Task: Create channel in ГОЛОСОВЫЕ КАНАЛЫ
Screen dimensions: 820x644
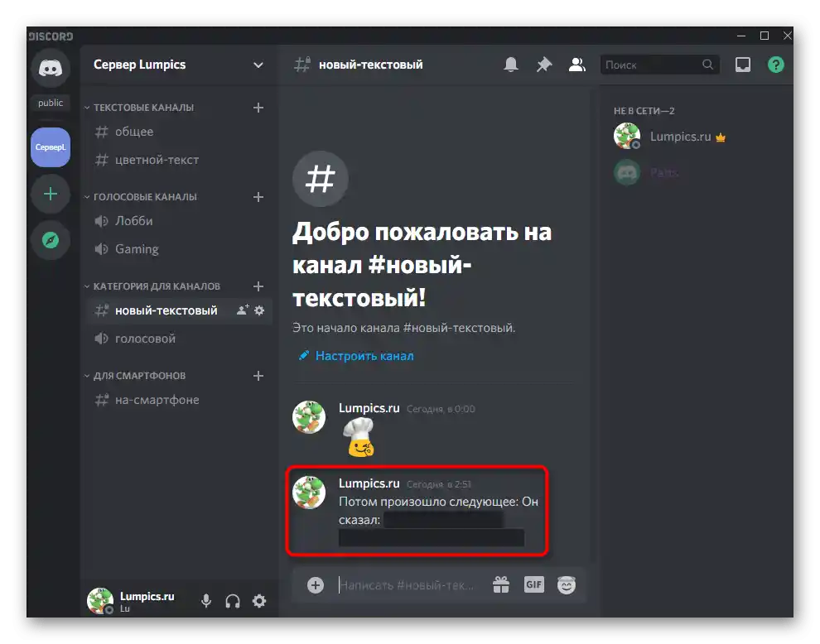Action: [258, 197]
